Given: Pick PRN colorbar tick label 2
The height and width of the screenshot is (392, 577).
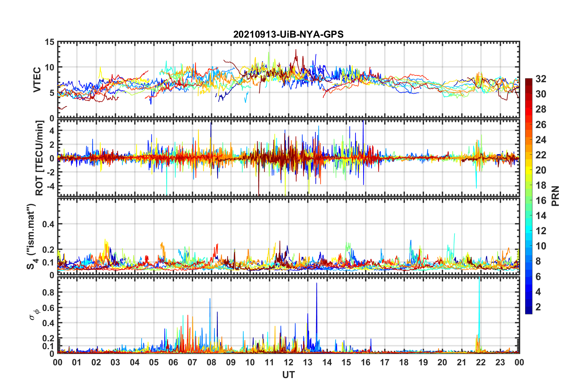Looking at the screenshot, I should (538, 307).
